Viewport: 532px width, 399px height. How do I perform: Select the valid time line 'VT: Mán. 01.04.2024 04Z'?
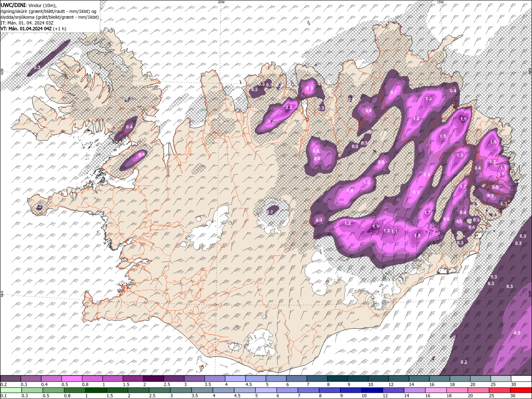pyautogui.click(x=26, y=28)
